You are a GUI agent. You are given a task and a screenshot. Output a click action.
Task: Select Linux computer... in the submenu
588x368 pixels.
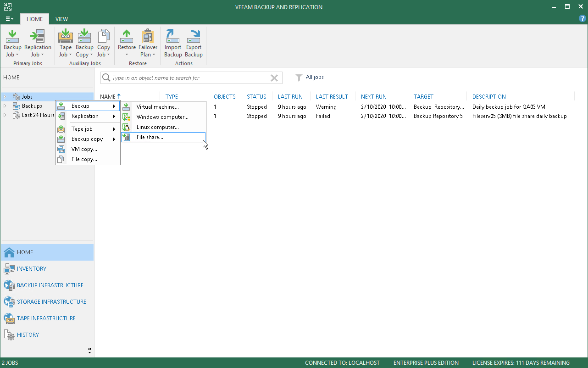point(163,127)
